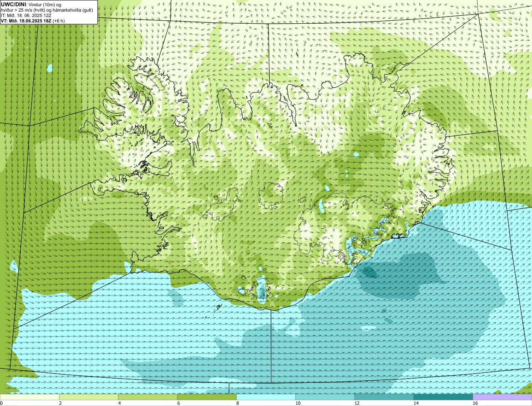Click the 'VT: Mið. 18.06.2025 18Z (+6 h)' line
This screenshot has height=406, width=532.
point(33,21)
